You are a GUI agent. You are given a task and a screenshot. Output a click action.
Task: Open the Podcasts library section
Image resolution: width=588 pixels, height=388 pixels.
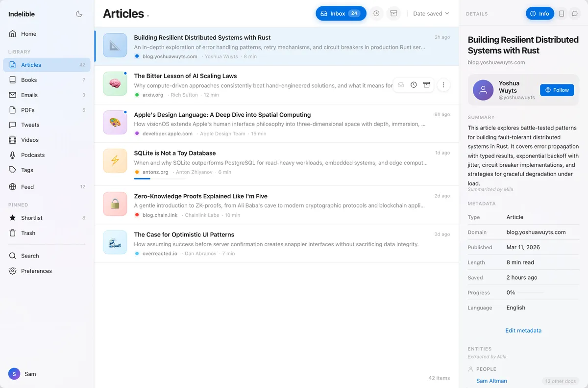point(47,155)
